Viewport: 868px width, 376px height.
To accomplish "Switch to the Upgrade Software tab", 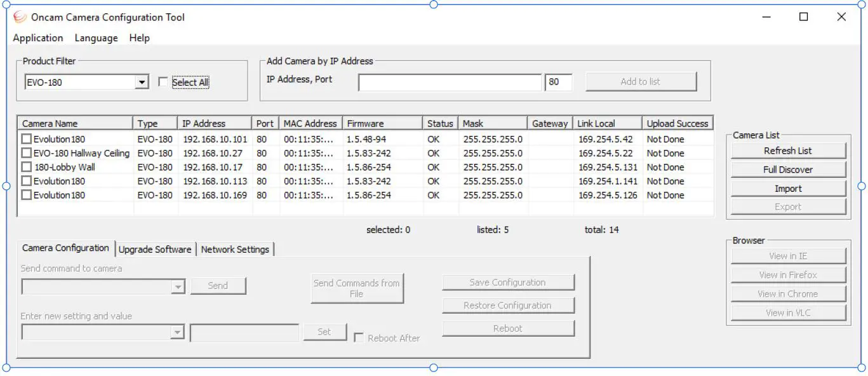I will click(x=155, y=250).
